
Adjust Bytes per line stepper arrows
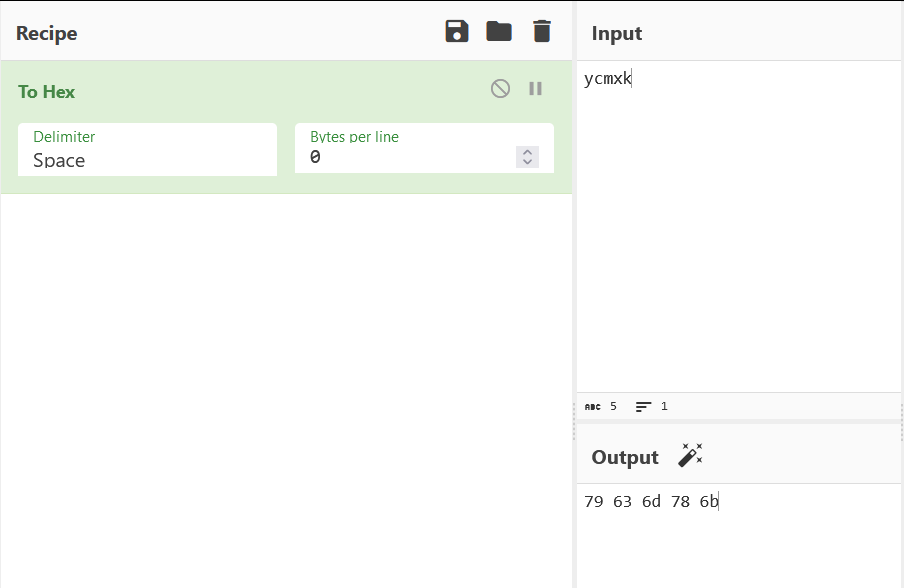tap(528, 157)
